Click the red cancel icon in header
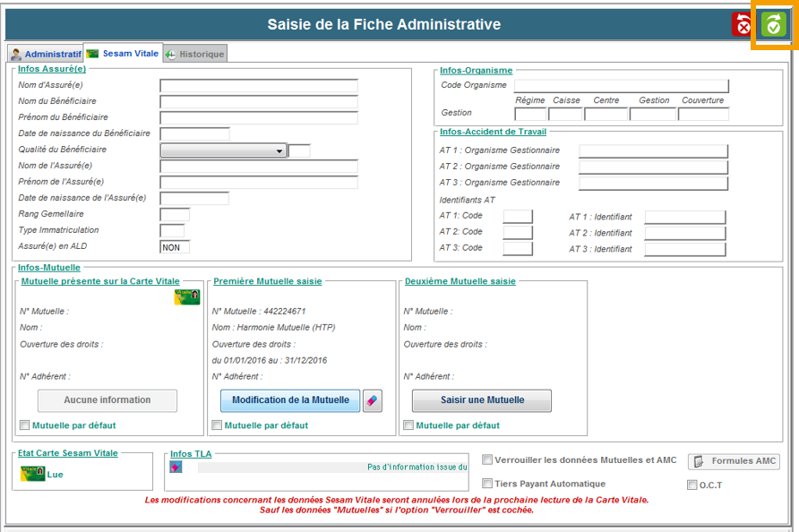Image resolution: width=799 pixels, height=532 pixels. (743, 25)
